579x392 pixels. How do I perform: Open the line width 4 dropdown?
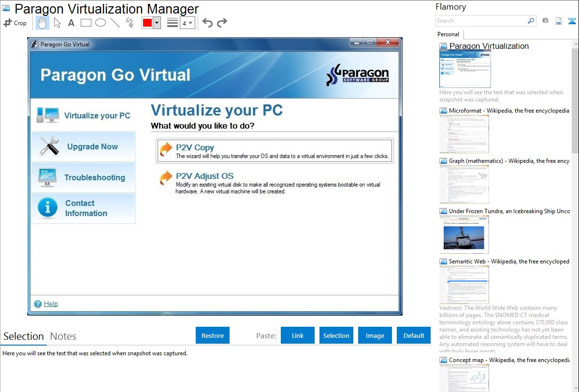tap(187, 23)
